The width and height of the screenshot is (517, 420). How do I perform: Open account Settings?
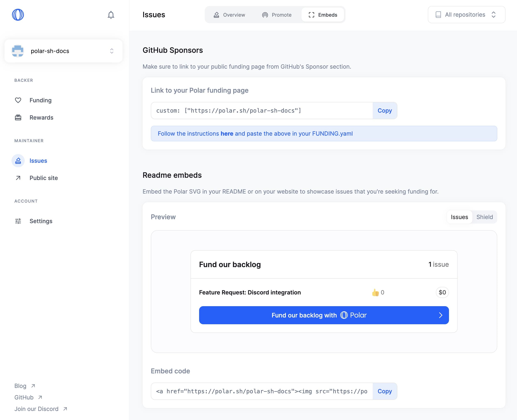[x=41, y=221]
